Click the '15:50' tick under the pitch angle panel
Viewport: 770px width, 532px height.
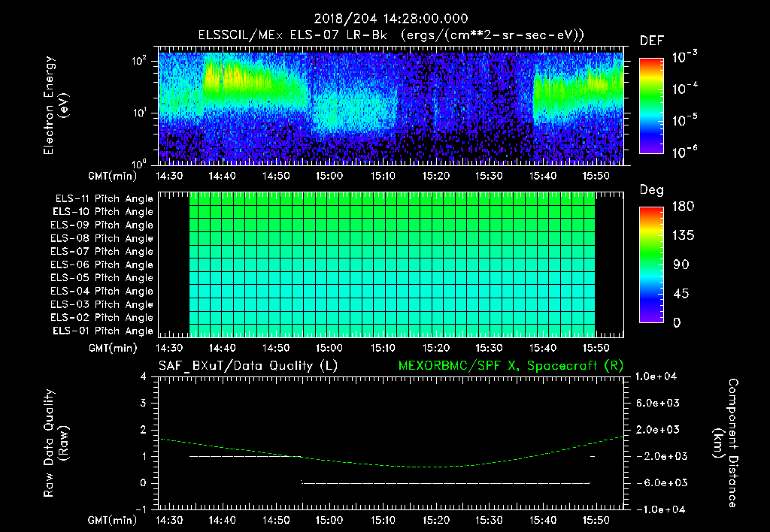point(596,349)
